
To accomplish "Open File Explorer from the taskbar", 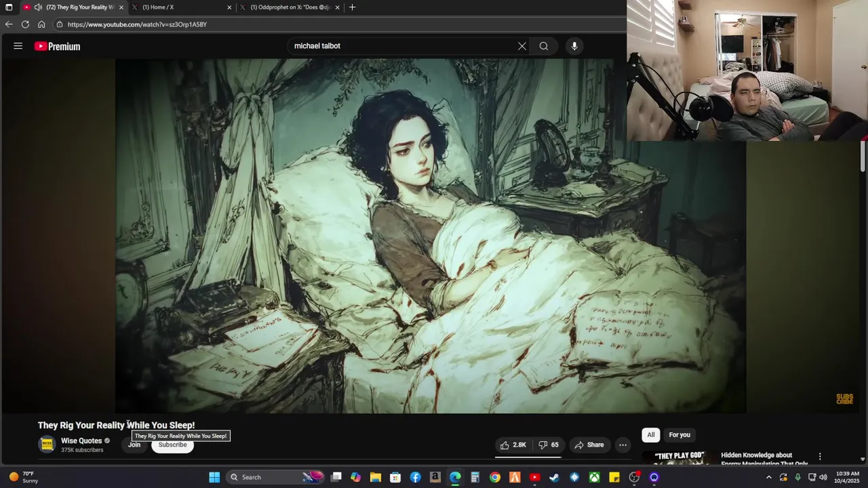I will (x=375, y=477).
